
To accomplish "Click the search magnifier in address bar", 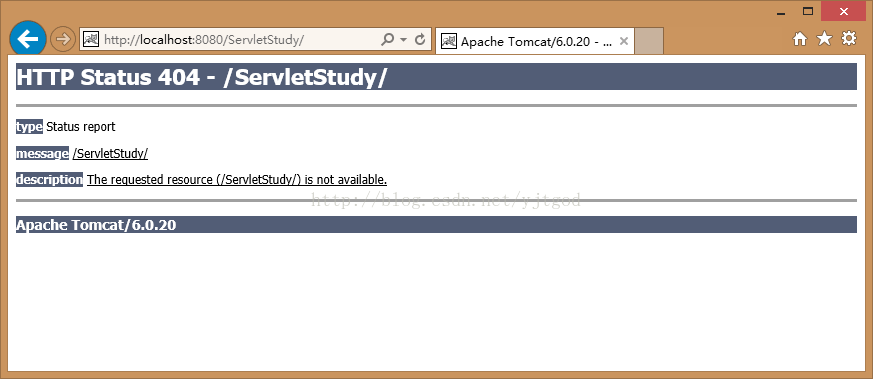I will point(388,40).
